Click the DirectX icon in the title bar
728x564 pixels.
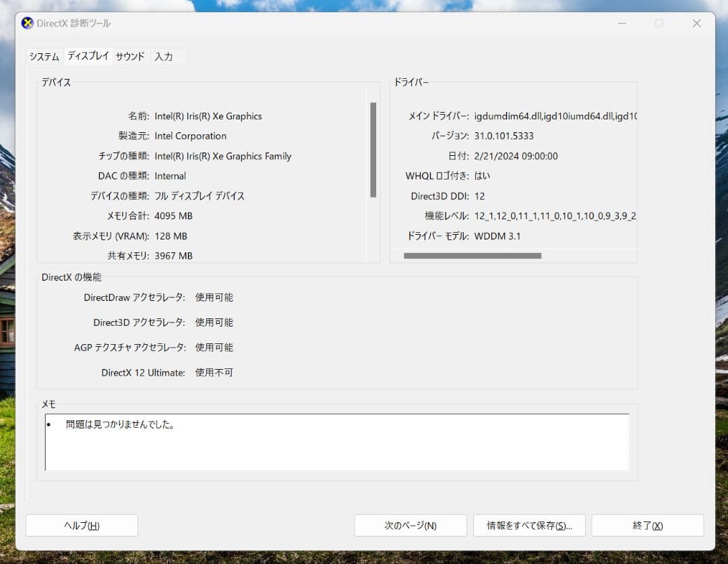26,23
